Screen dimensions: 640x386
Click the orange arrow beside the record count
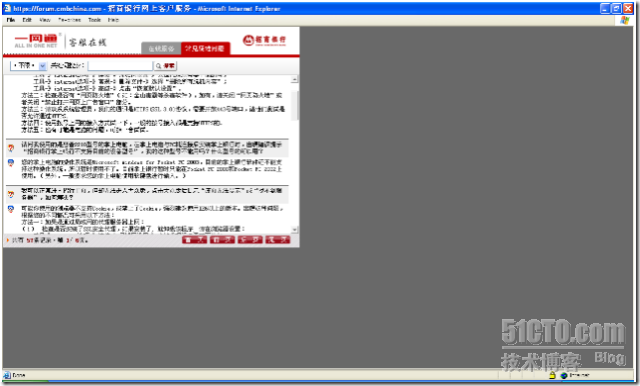click(7, 240)
